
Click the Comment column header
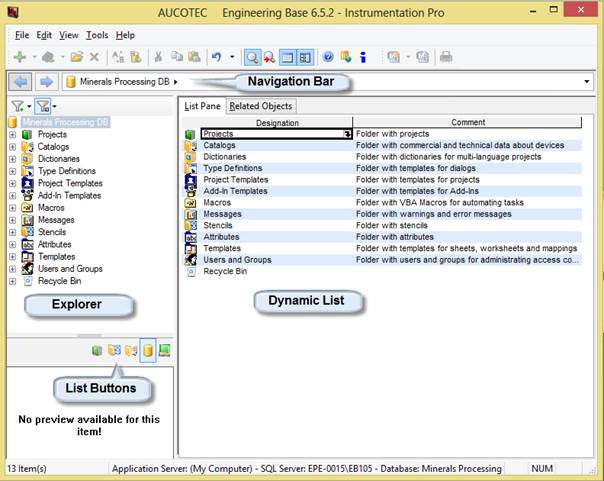pyautogui.click(x=468, y=122)
